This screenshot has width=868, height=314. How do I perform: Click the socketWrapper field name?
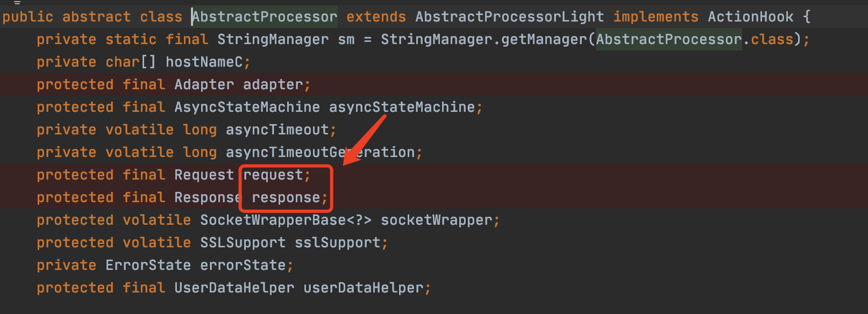click(436, 220)
